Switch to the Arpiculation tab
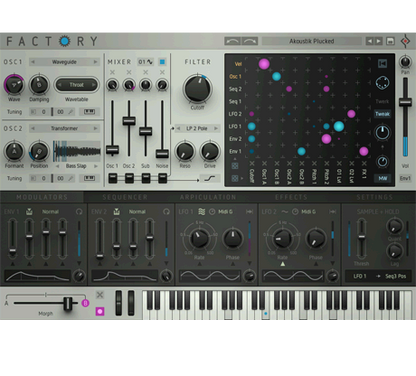Screen dimensions: 416x376 (208, 197)
